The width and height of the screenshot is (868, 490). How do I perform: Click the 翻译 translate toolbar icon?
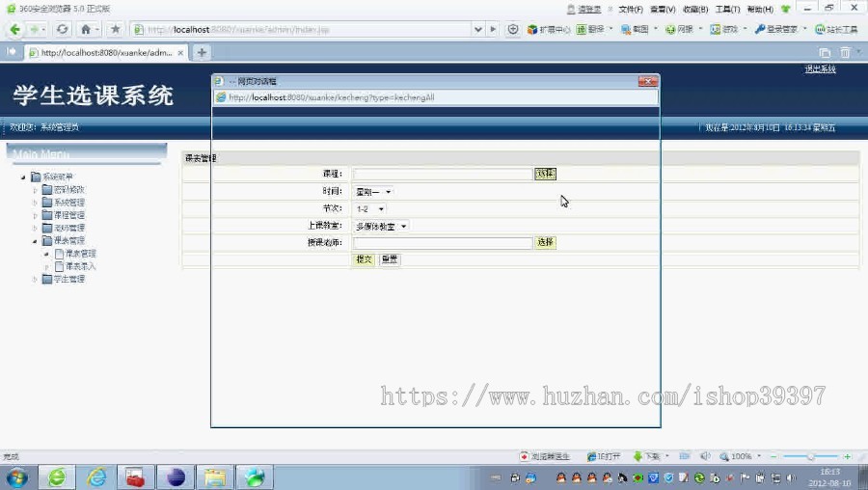click(x=590, y=29)
